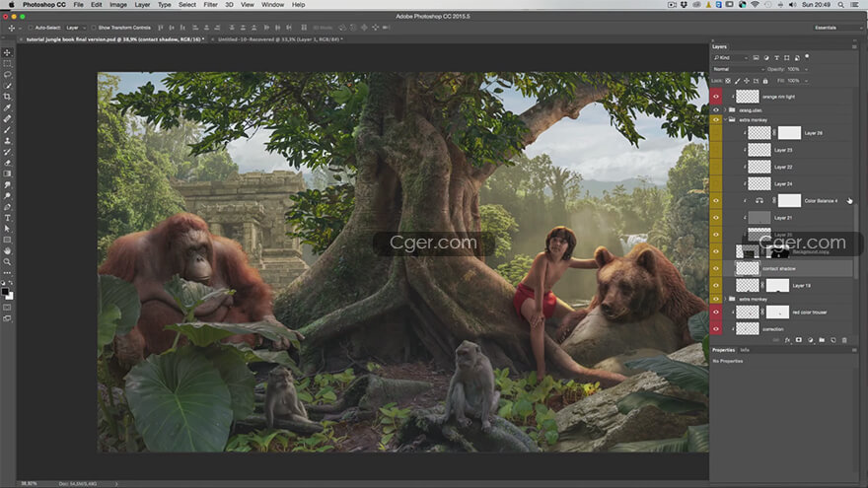Select the Horizontal Type tool

tap(7, 218)
